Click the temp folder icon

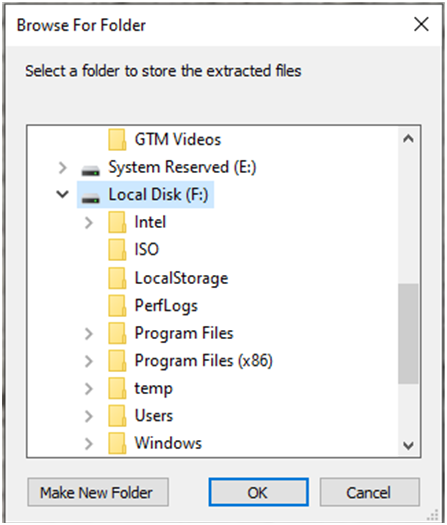[x=117, y=388]
